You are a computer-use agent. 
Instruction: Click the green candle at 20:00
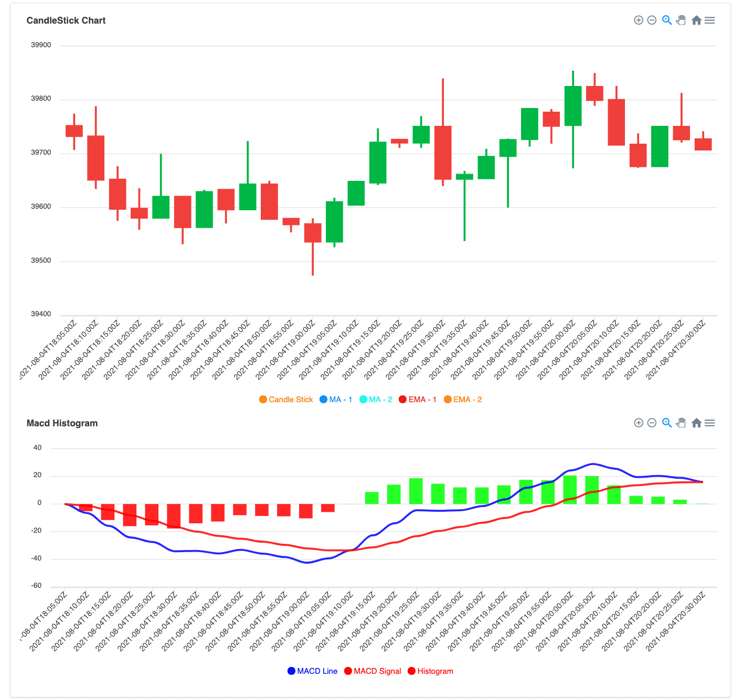tap(573, 106)
